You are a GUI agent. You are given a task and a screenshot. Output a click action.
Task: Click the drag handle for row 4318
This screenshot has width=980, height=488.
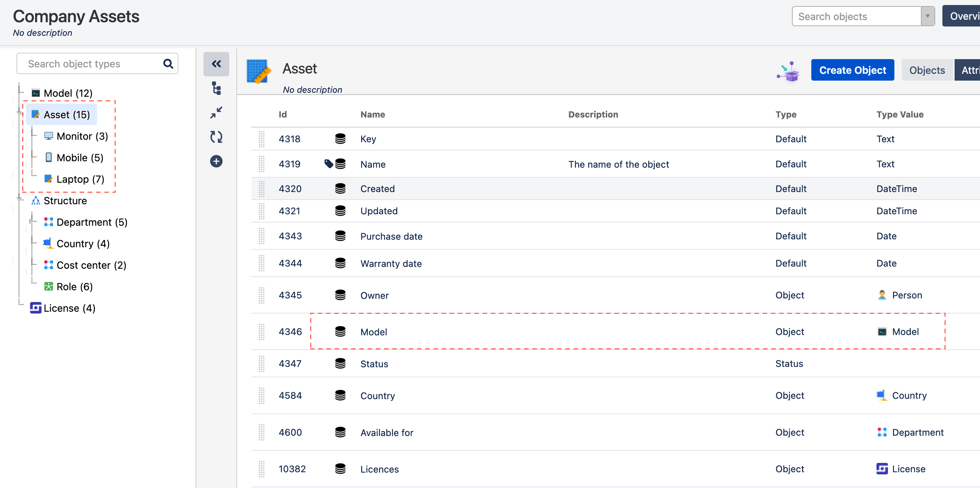(261, 139)
